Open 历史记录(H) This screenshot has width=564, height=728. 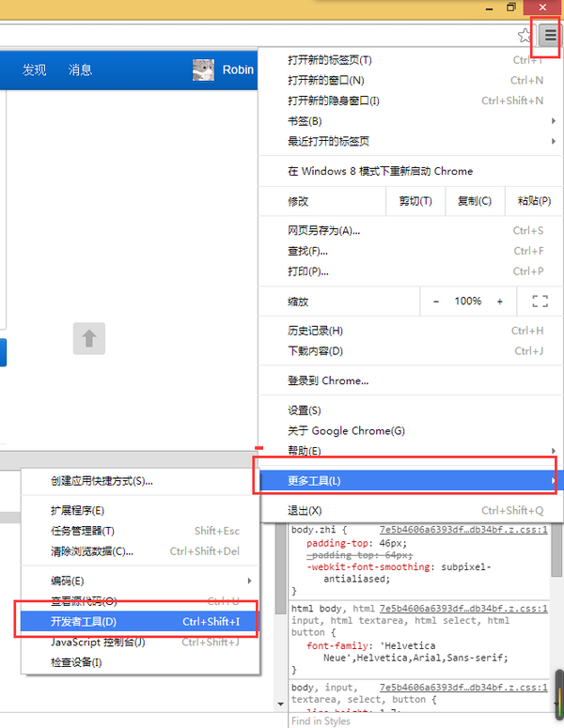tap(411, 331)
